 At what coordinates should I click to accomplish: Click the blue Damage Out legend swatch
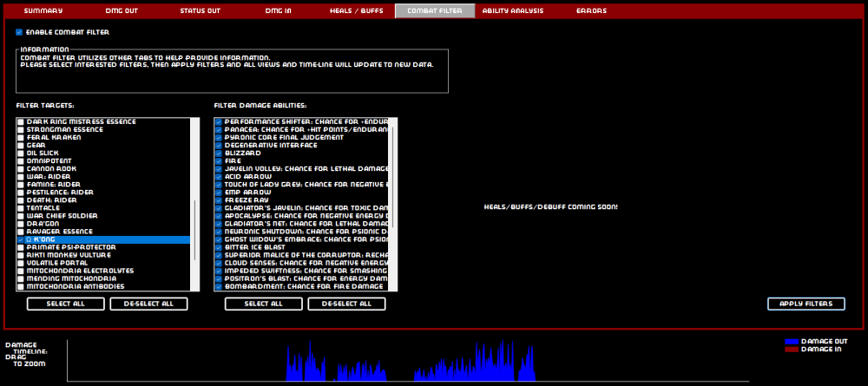click(x=791, y=342)
